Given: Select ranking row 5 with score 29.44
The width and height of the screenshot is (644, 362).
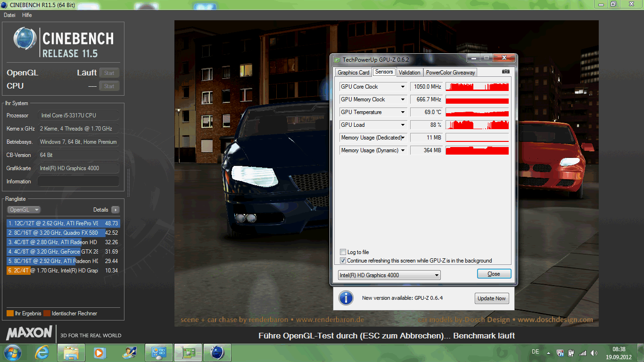Looking at the screenshot, I should 63,261.
